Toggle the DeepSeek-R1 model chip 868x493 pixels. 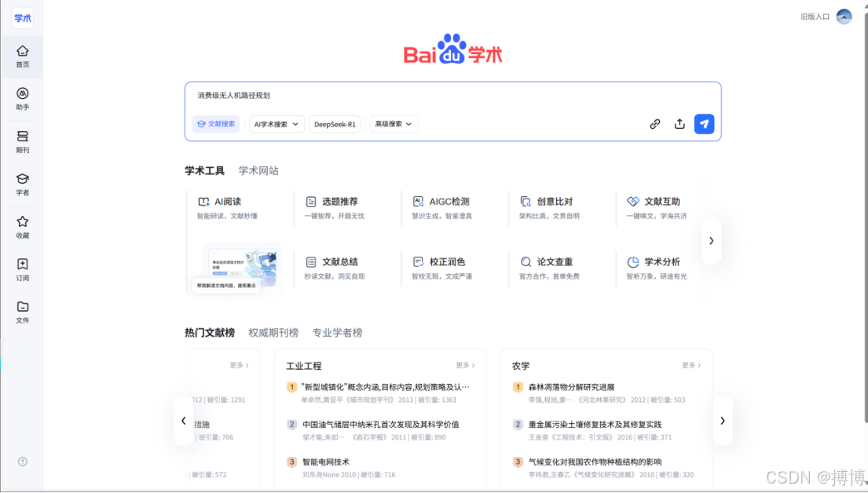click(335, 124)
